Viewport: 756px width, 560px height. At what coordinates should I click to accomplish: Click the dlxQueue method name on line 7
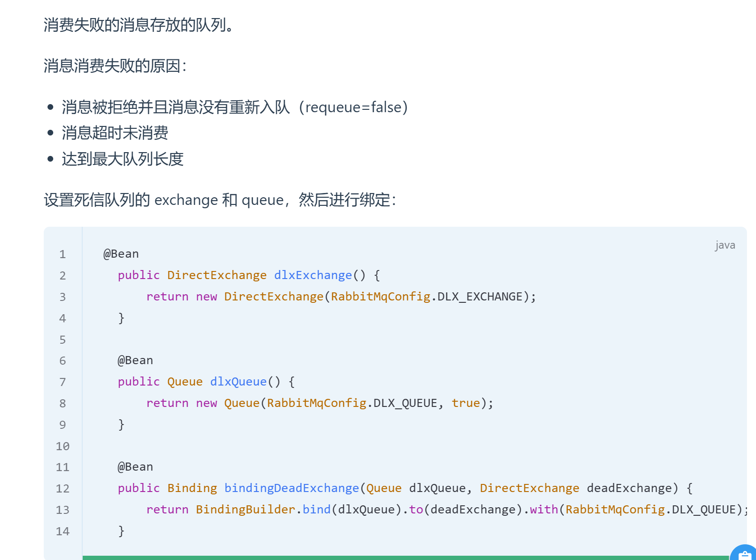click(x=238, y=382)
